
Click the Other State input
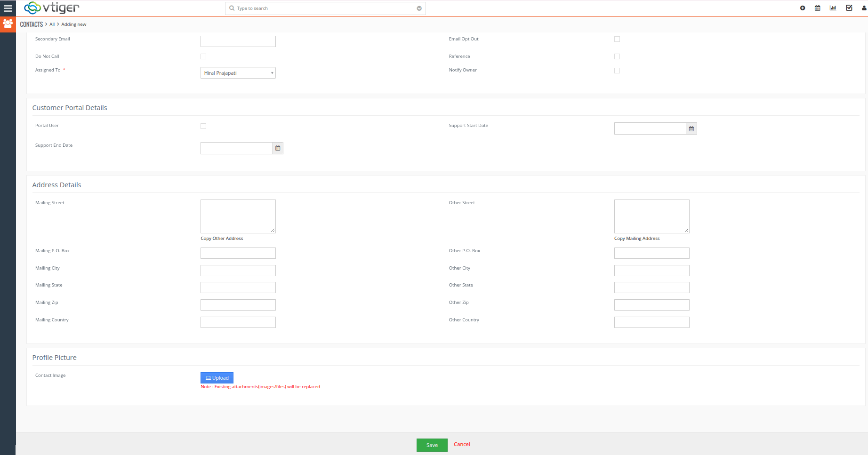(652, 287)
